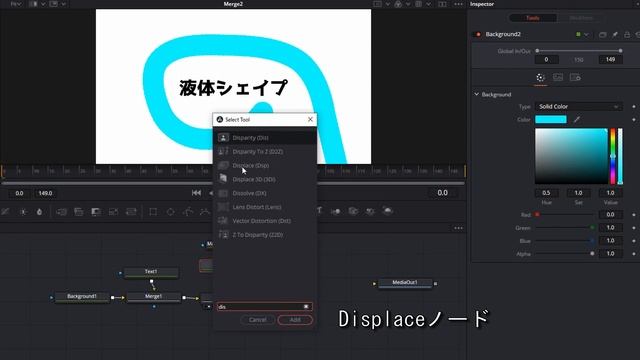Select the Background1 node
This screenshot has height=360, width=640.
(82, 297)
